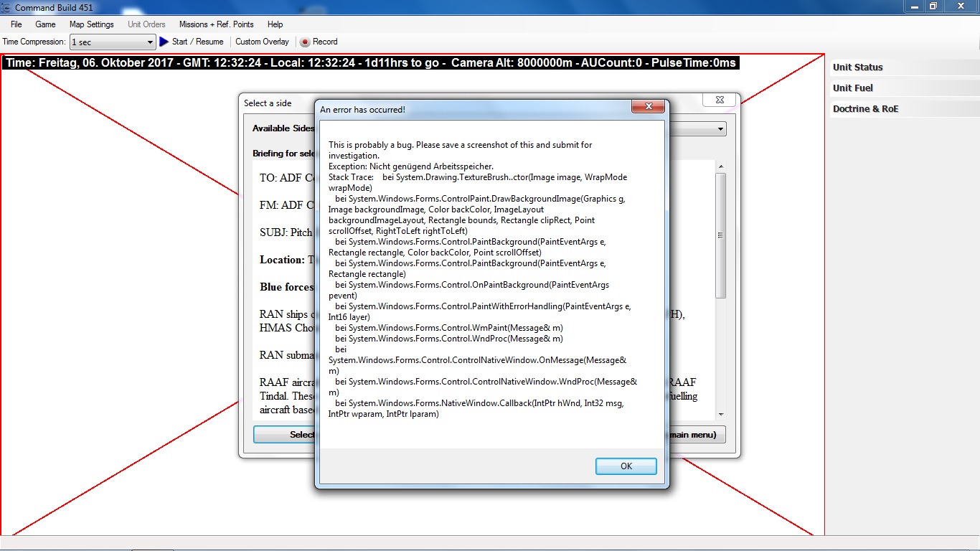Close the error dialog with red X
980x551 pixels.
[649, 106]
